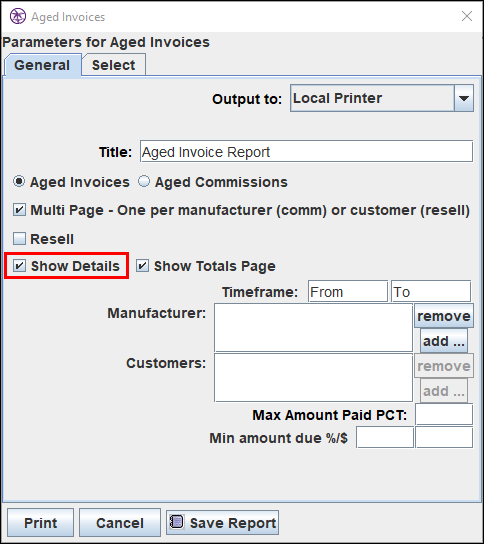Click the Manufacturer add button
The width and height of the screenshot is (484, 544).
point(444,341)
